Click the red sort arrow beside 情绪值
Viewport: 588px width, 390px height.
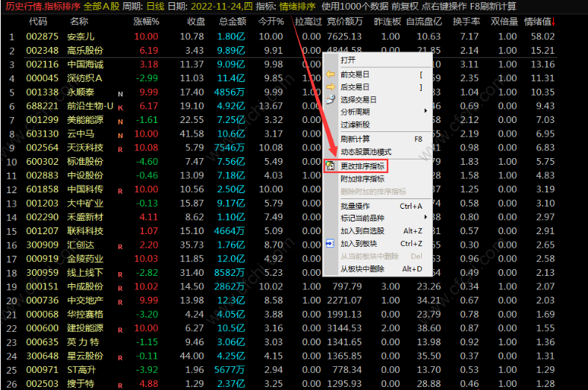pyautogui.click(x=554, y=22)
